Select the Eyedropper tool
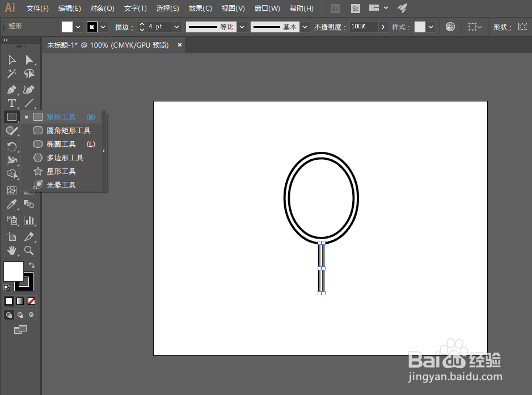532x395 pixels. [x=12, y=204]
